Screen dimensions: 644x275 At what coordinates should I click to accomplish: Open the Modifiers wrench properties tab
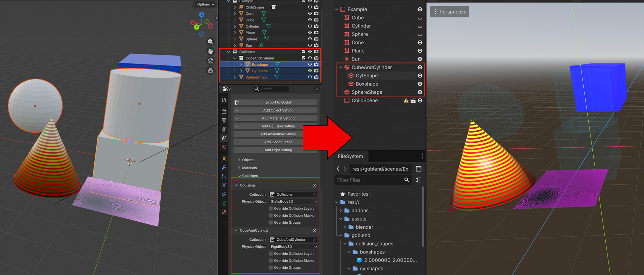click(224, 168)
